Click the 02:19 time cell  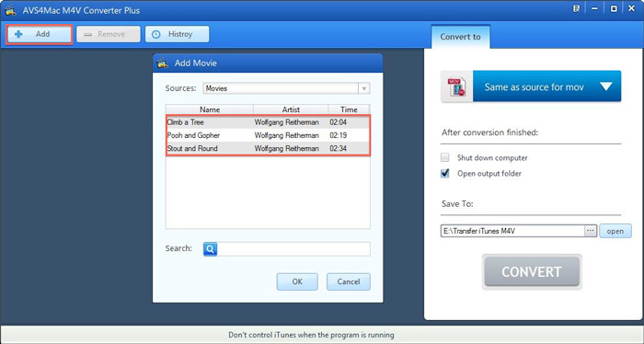[338, 135]
